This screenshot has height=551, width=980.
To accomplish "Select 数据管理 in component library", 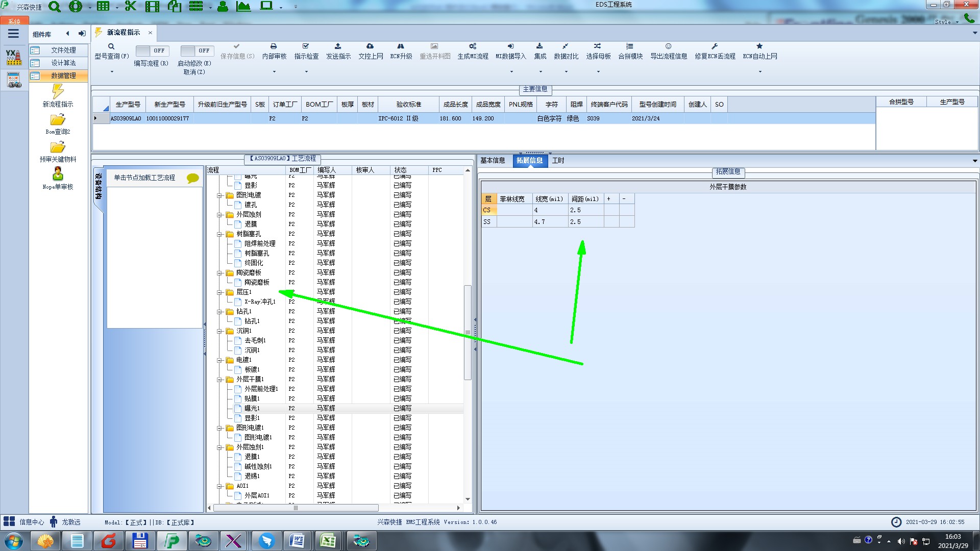I will (63, 76).
